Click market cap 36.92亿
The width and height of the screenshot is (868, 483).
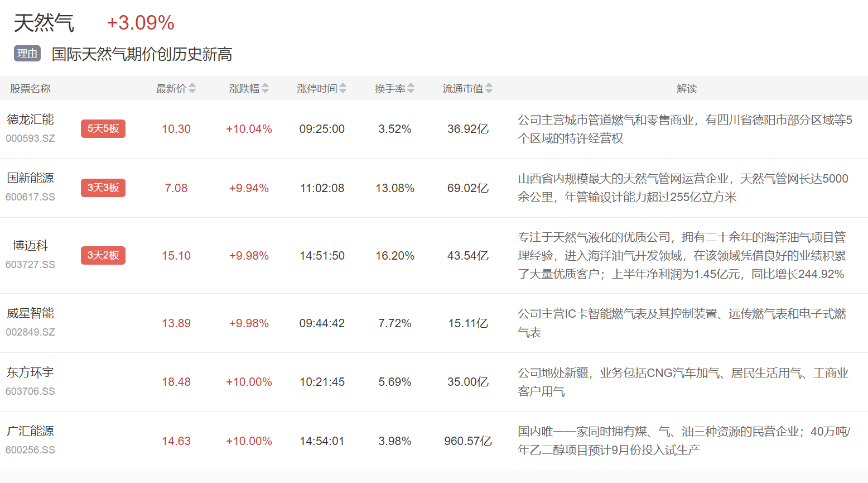pyautogui.click(x=468, y=129)
